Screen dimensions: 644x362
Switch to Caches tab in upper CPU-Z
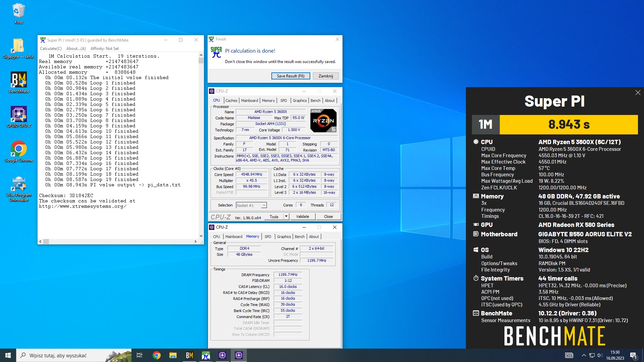click(231, 101)
